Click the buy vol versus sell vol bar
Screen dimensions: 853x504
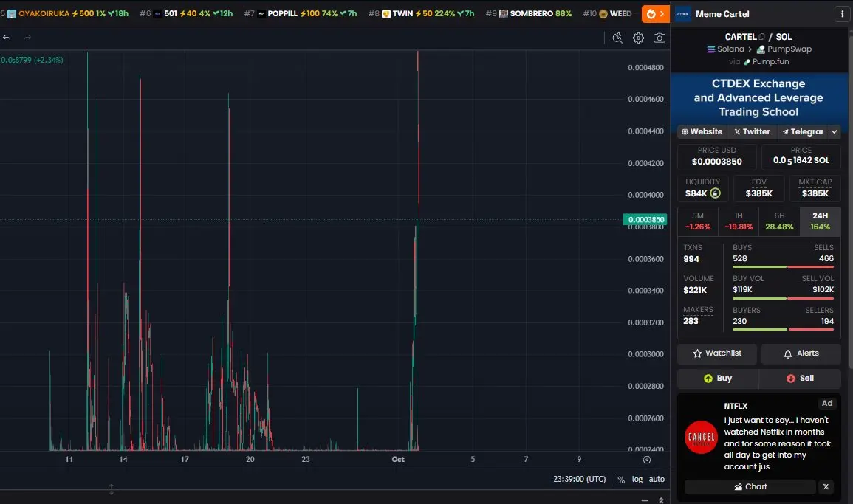coord(784,298)
